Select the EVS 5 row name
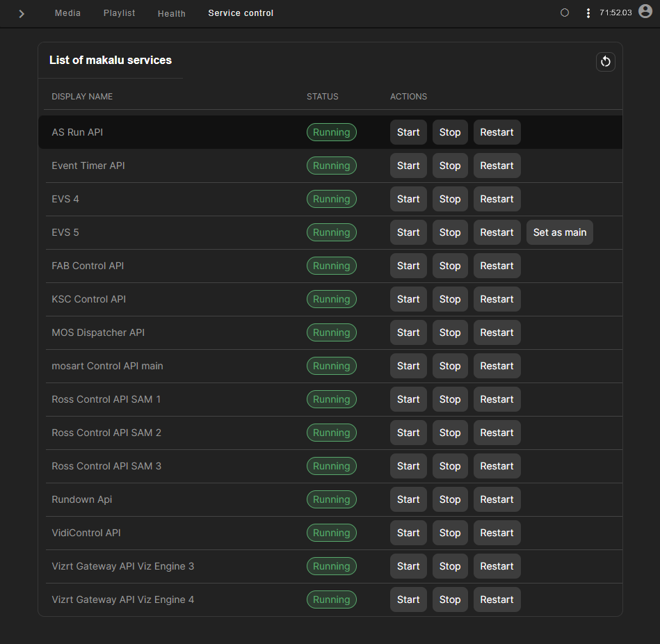The width and height of the screenshot is (660, 644). coord(65,232)
